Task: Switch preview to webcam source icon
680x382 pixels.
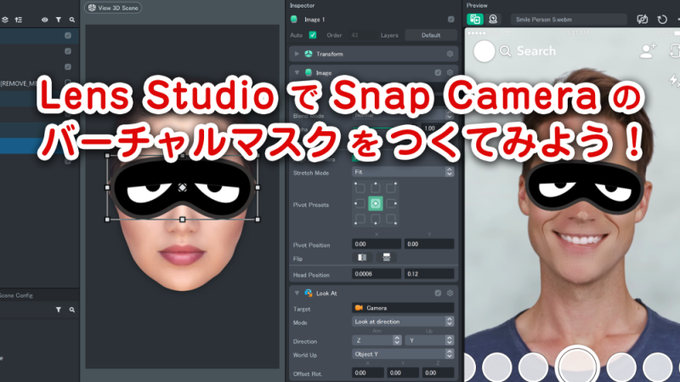Action: [x=493, y=19]
